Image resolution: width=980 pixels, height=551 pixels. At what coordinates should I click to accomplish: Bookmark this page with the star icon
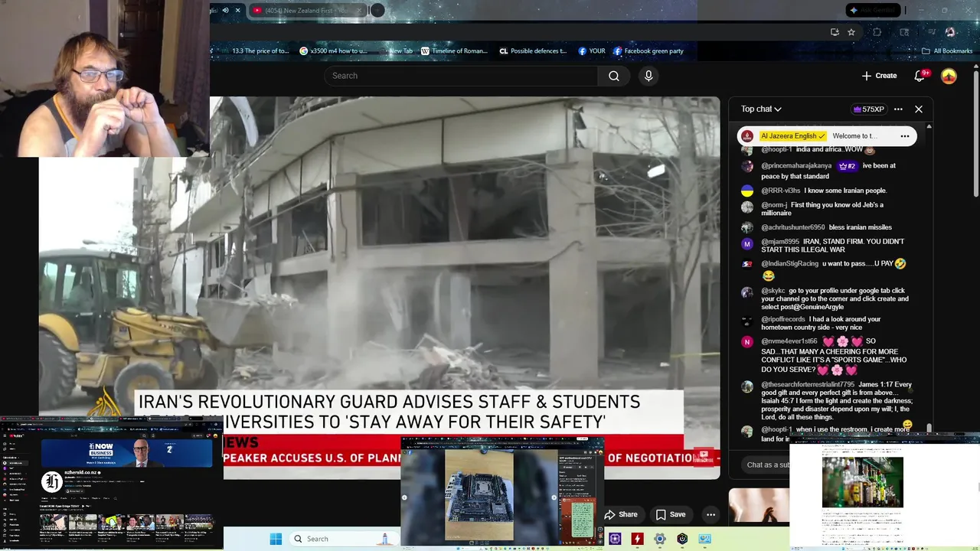pyautogui.click(x=851, y=32)
